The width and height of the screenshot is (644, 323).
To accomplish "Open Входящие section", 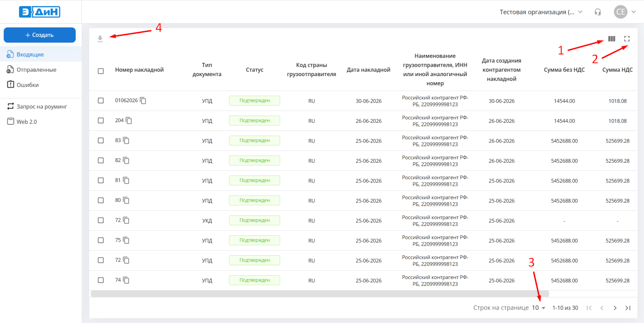I will click(41, 54).
